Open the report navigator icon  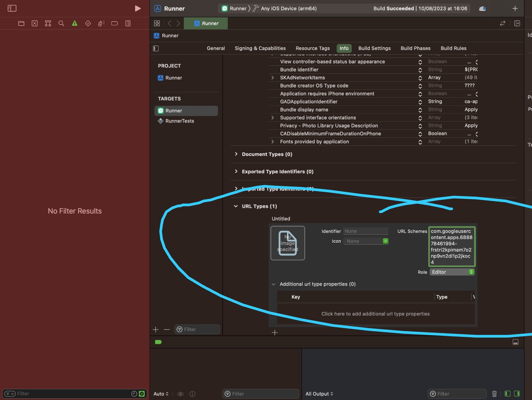[x=128, y=23]
